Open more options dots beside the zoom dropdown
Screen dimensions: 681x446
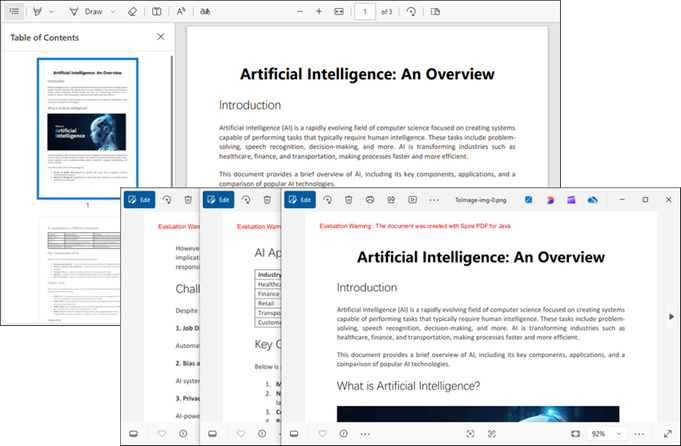pyautogui.click(x=639, y=434)
